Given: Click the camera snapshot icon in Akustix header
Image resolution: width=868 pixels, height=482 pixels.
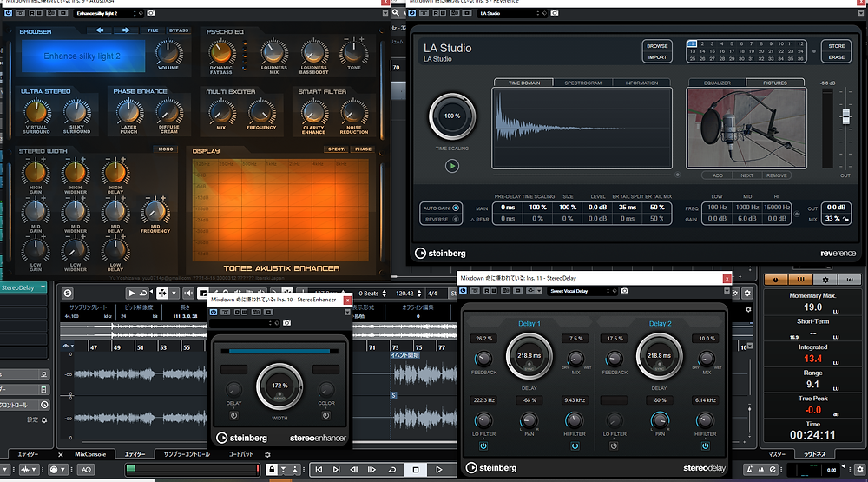Looking at the screenshot, I should tap(150, 13).
